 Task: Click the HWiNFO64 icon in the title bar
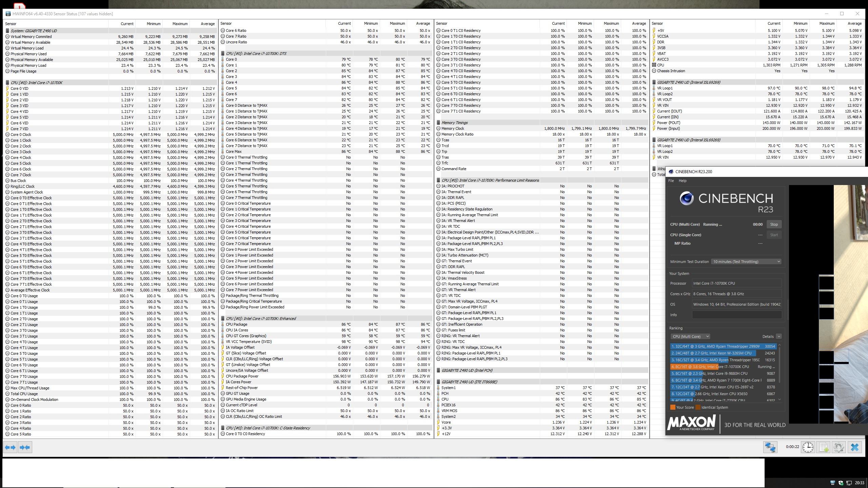point(8,14)
